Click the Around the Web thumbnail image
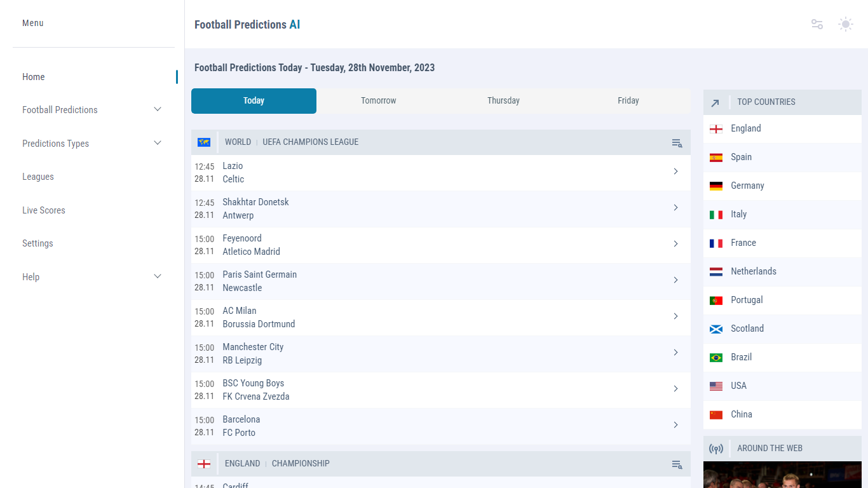Screen dimensions: 868x488 [x=782, y=475]
